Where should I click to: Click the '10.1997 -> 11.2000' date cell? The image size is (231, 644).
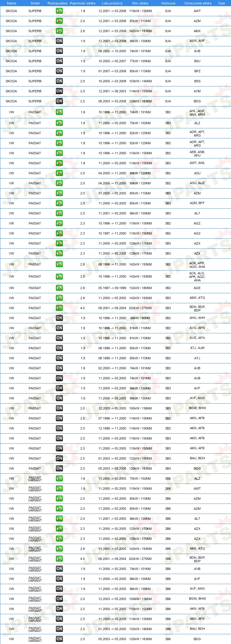point(112,233)
